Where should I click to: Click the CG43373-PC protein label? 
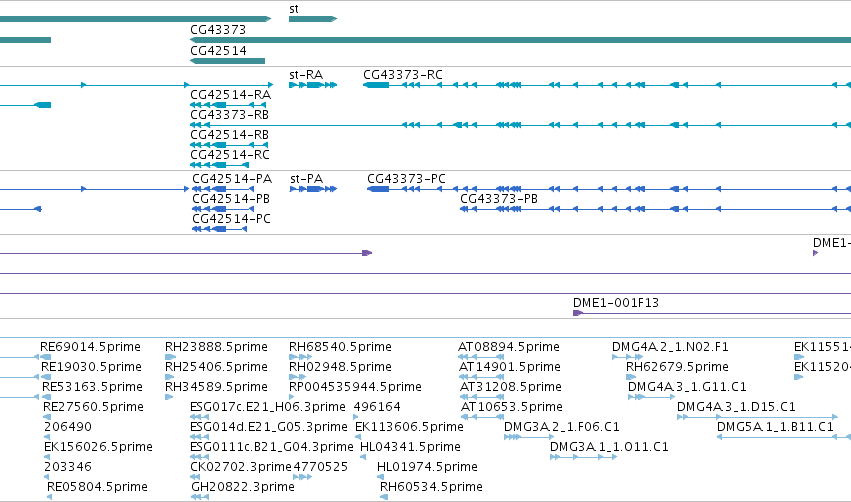pyautogui.click(x=406, y=179)
